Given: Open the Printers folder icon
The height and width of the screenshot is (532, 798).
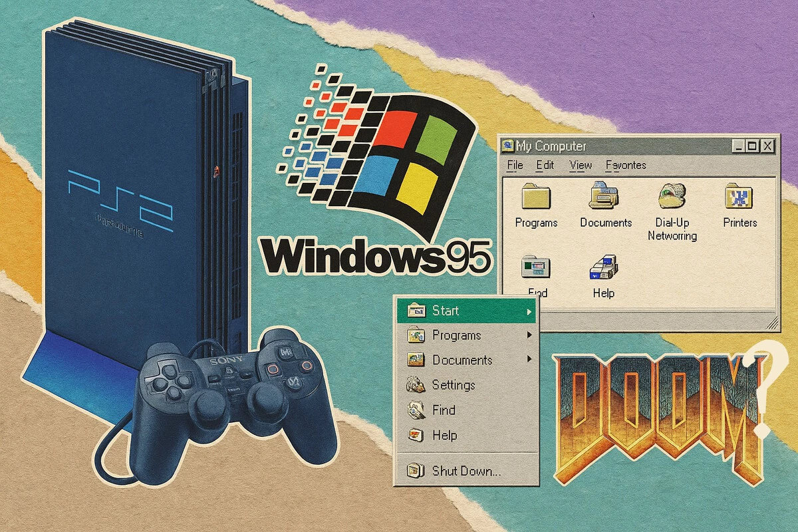Looking at the screenshot, I should (x=739, y=197).
